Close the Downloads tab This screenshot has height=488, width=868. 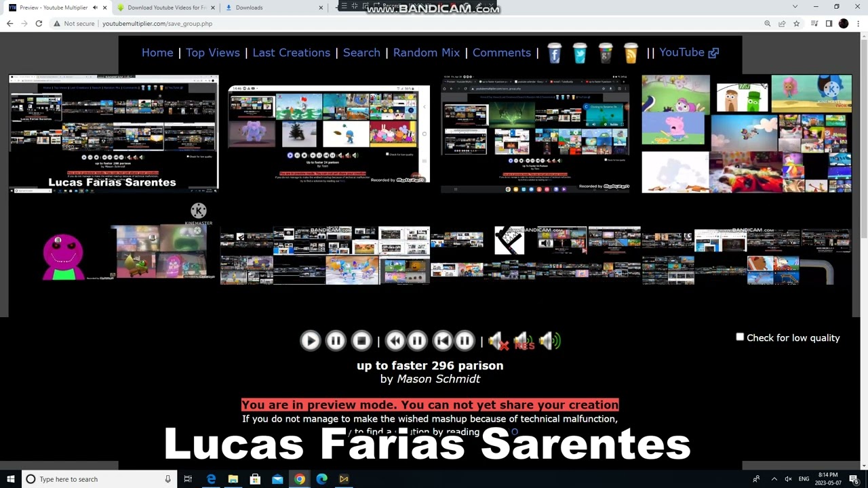point(321,7)
